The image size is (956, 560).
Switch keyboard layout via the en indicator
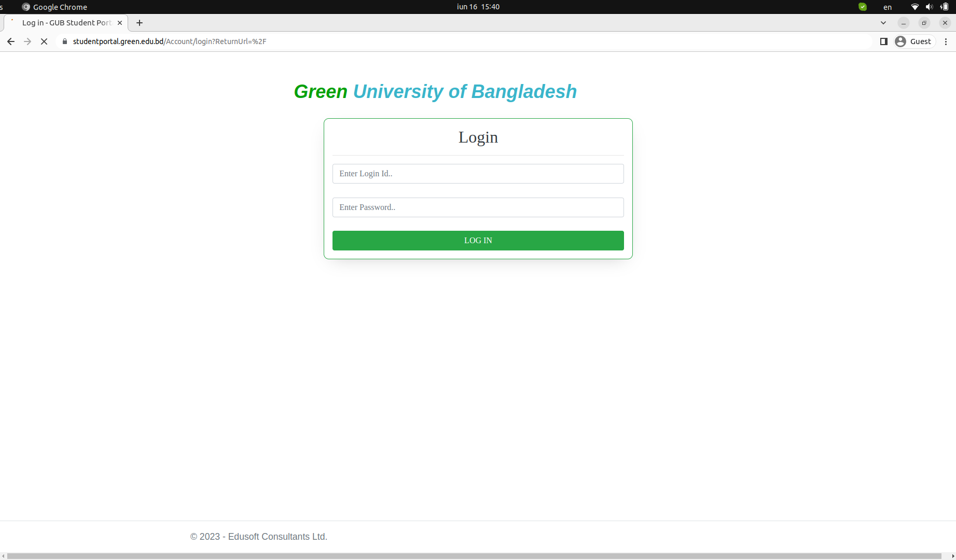point(887,7)
